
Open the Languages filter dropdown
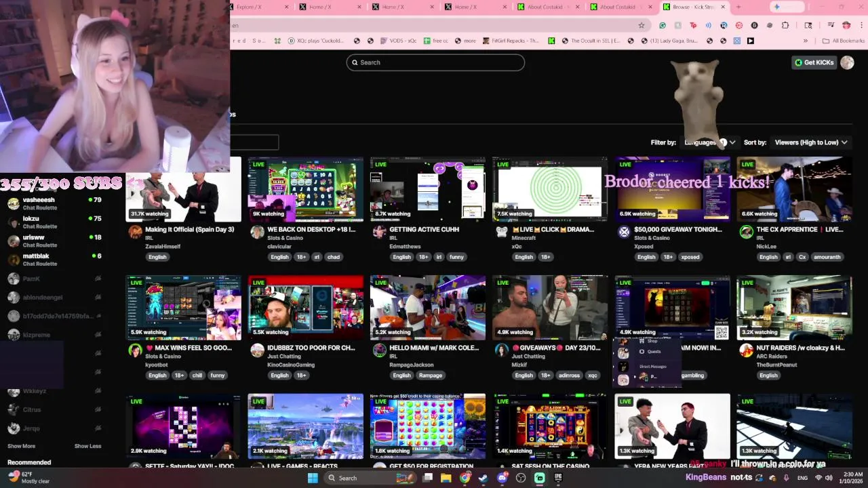click(710, 142)
